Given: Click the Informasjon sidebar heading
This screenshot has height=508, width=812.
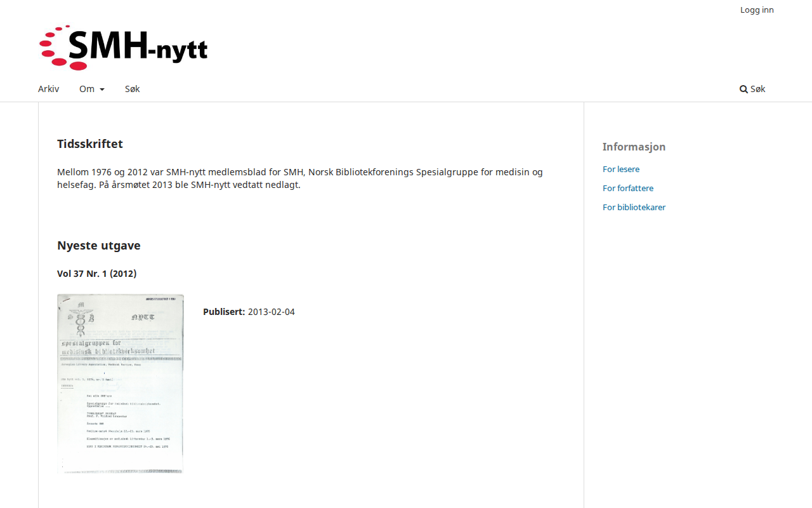Looking at the screenshot, I should coord(634,147).
